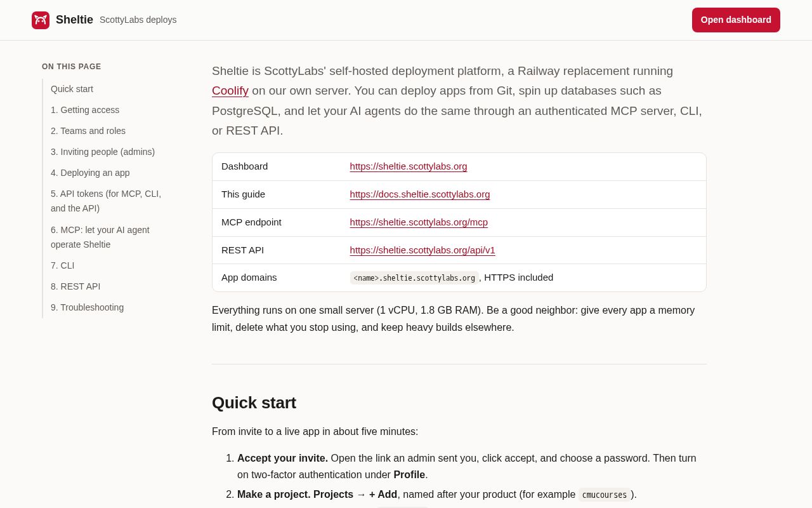This screenshot has height=508, width=812.
Task: Open the dashboard via the red button
Action: point(736,20)
